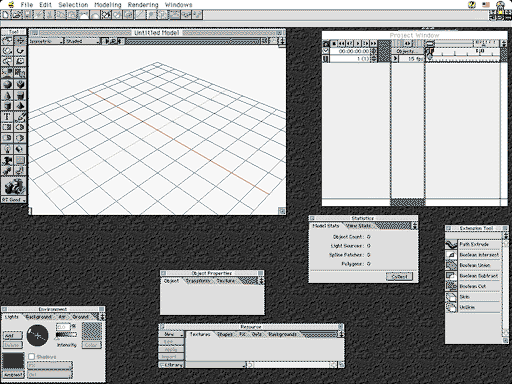Click the Color button in Environment
This screenshot has width=512, height=384.
click(x=91, y=345)
